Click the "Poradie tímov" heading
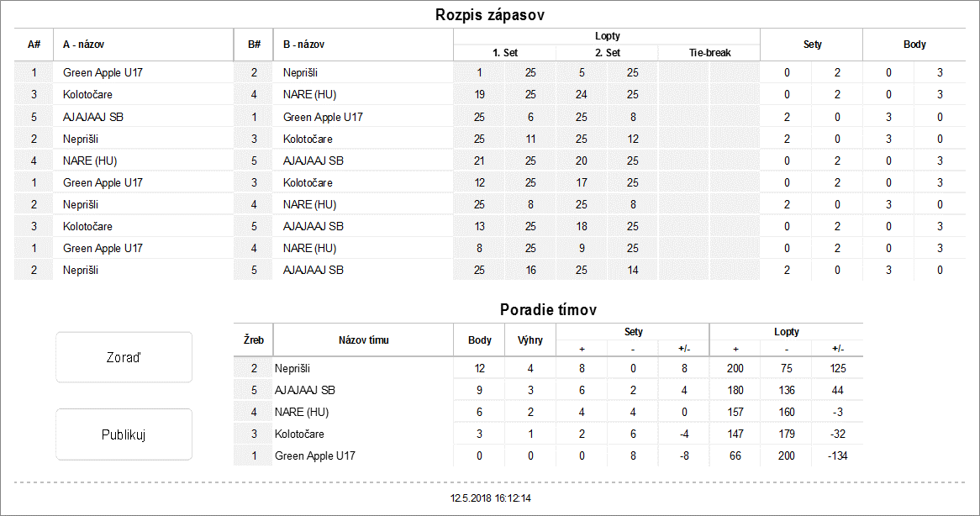The width and height of the screenshot is (980, 516). tap(548, 310)
